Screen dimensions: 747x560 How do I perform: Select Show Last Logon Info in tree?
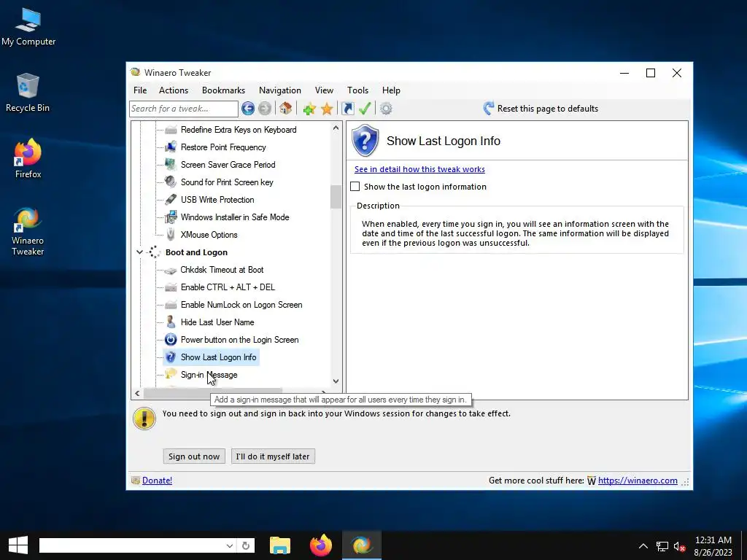coord(218,357)
